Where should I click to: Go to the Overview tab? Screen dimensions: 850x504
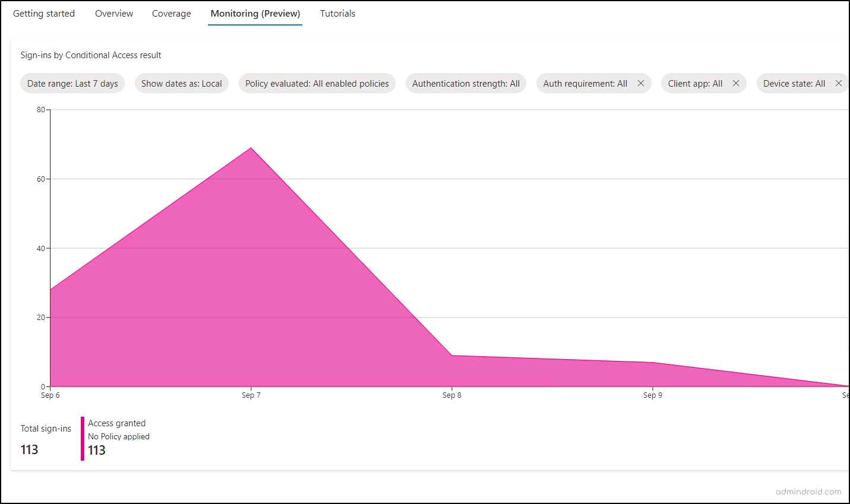pos(114,14)
